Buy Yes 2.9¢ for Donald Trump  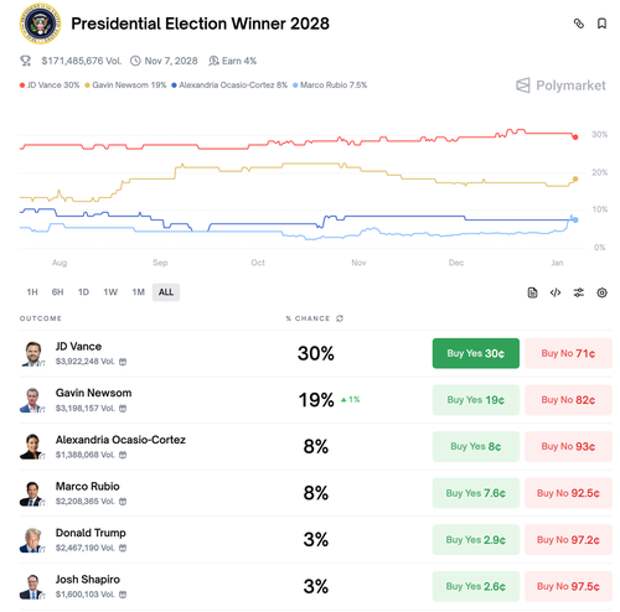click(475, 540)
